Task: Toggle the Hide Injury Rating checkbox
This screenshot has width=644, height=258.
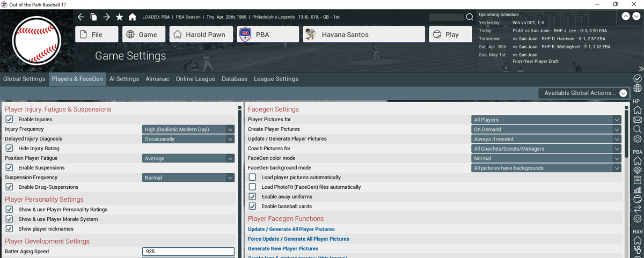Action: click(x=9, y=149)
